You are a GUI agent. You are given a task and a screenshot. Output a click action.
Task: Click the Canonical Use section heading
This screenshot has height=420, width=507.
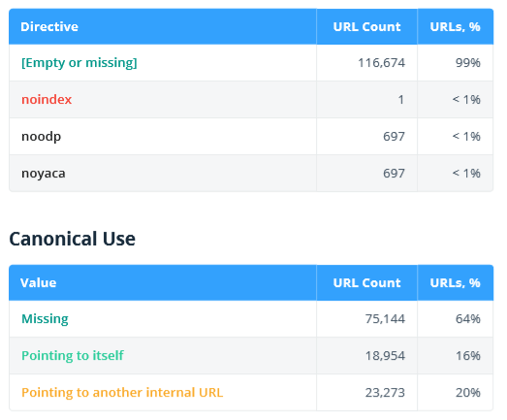pyautogui.click(x=73, y=239)
